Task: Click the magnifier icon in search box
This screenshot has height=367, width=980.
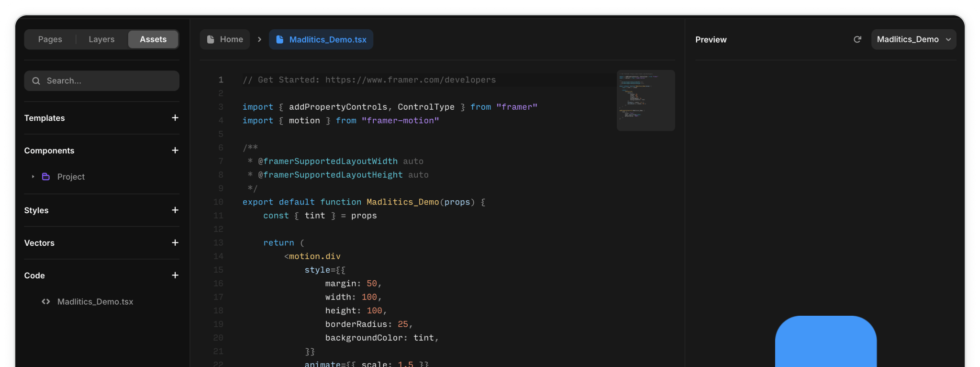Action: pos(36,81)
